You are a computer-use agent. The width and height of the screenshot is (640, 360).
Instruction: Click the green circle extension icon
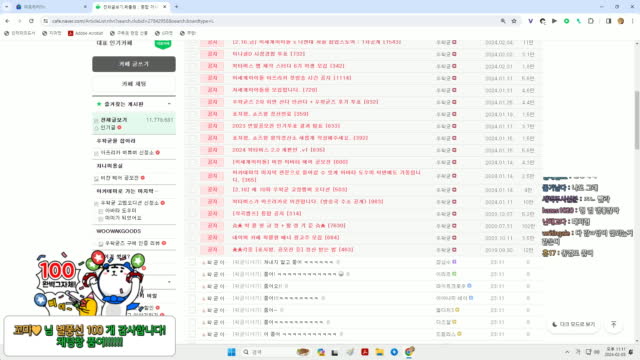[567, 21]
